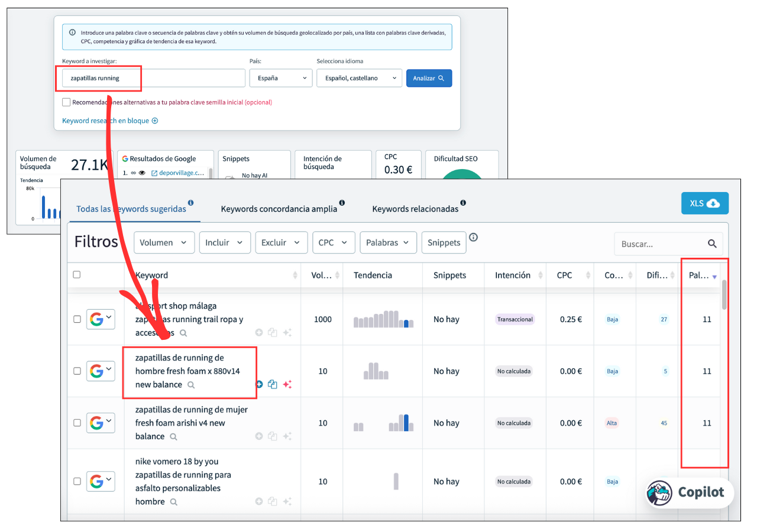
Task: Click info icon beside Snippets filter
Action: pos(473,238)
